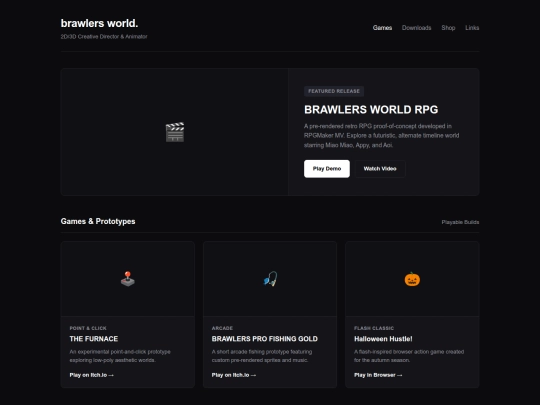The image size is (540, 405).
Task: Click the 'ARCADE' category tag
Action: click(x=222, y=328)
